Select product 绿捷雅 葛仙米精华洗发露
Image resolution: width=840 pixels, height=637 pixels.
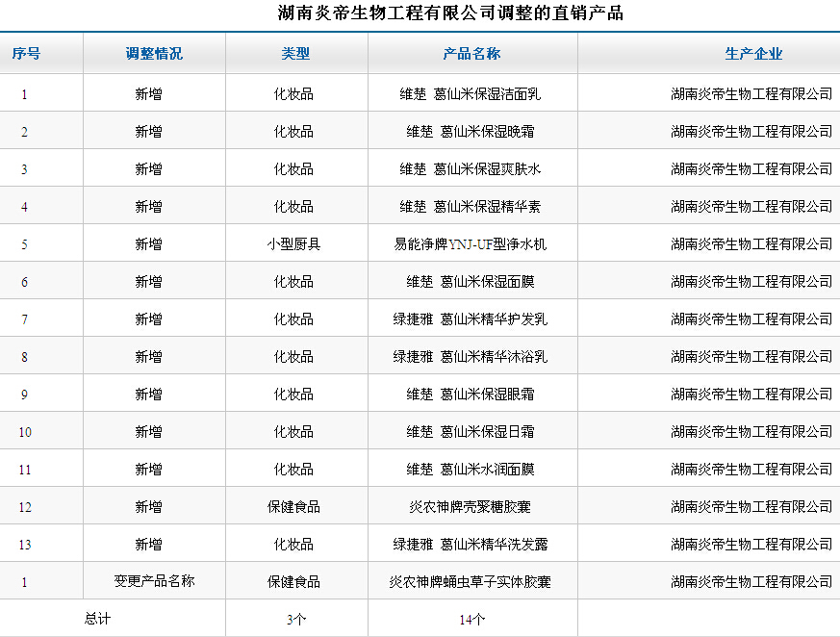(x=471, y=545)
